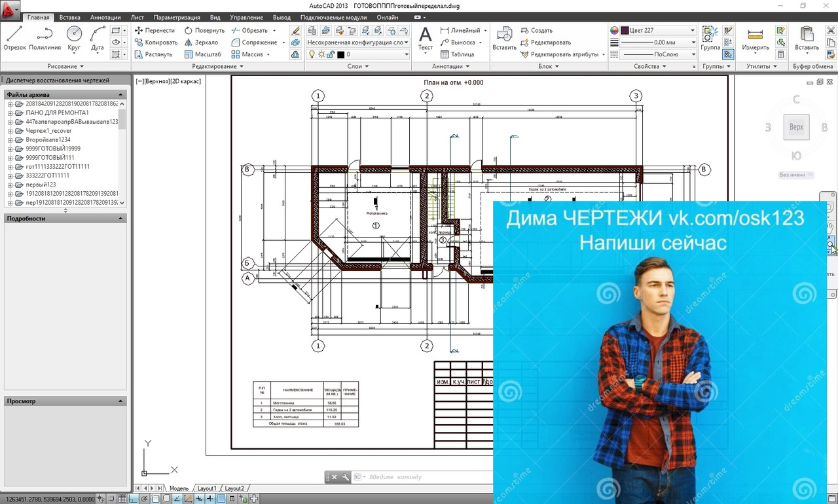Expand Чертеж1_recover tree node

pyautogui.click(x=10, y=131)
